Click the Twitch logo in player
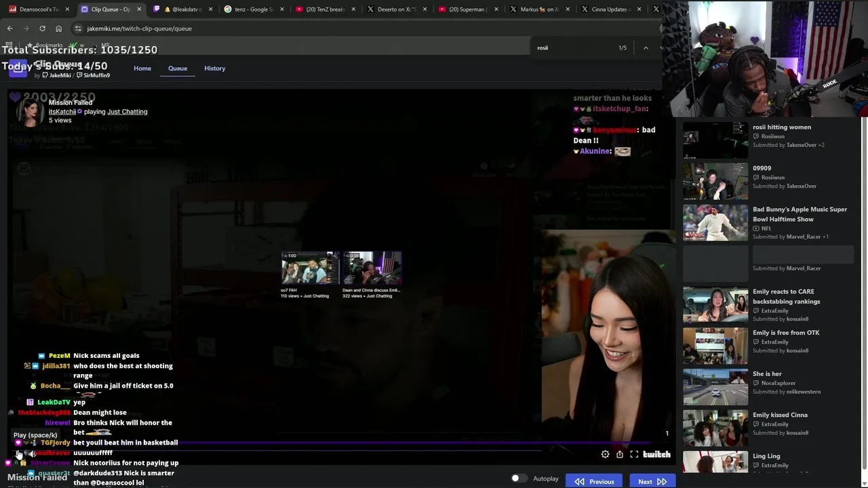Viewport: 868px width, 488px height. [x=656, y=454]
